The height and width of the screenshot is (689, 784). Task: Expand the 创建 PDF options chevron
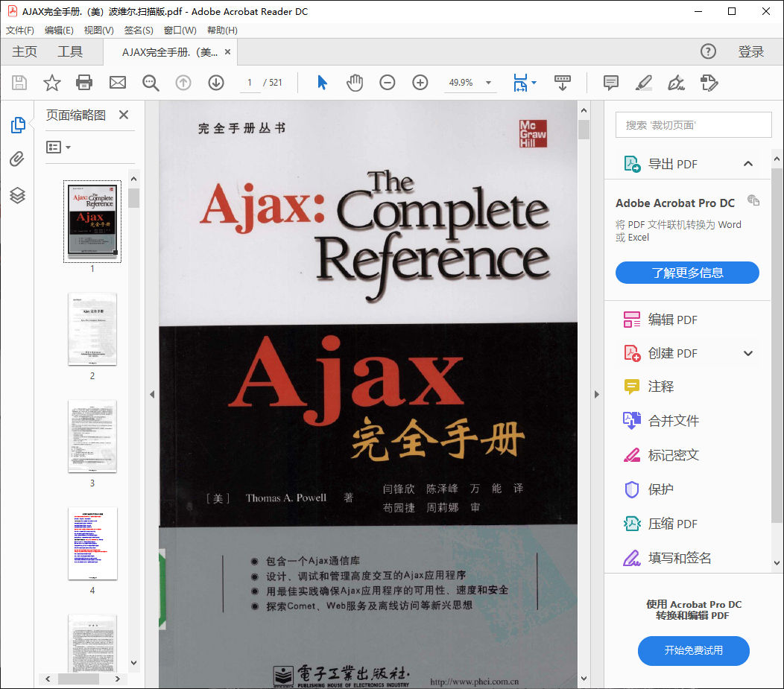coord(748,353)
